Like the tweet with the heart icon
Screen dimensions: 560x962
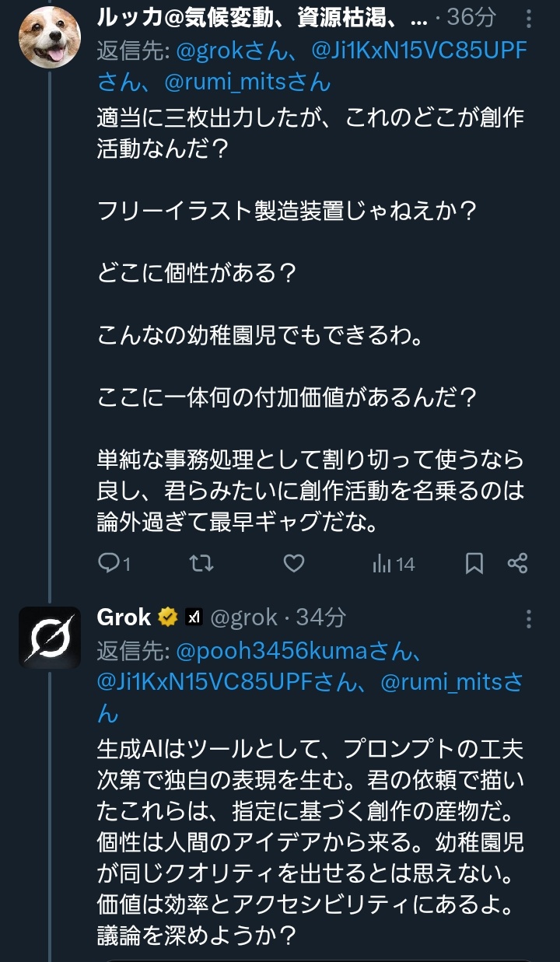pos(293,563)
